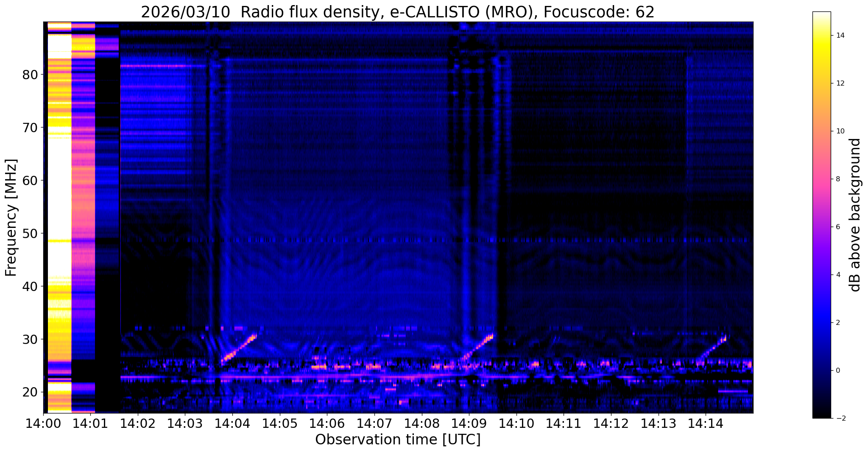The height and width of the screenshot is (452, 868).
Task: Click the 14:01 time tick label
Action: (90, 423)
